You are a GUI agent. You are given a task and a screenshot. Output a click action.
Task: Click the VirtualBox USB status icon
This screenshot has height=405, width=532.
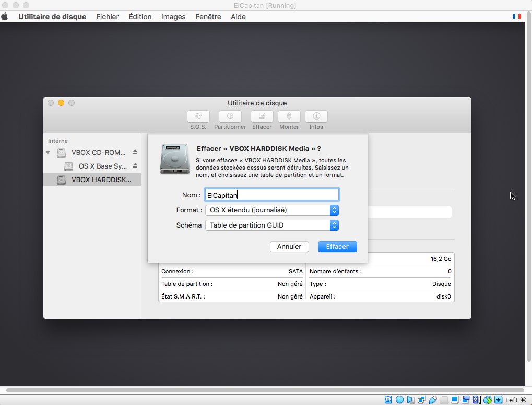[433, 400]
